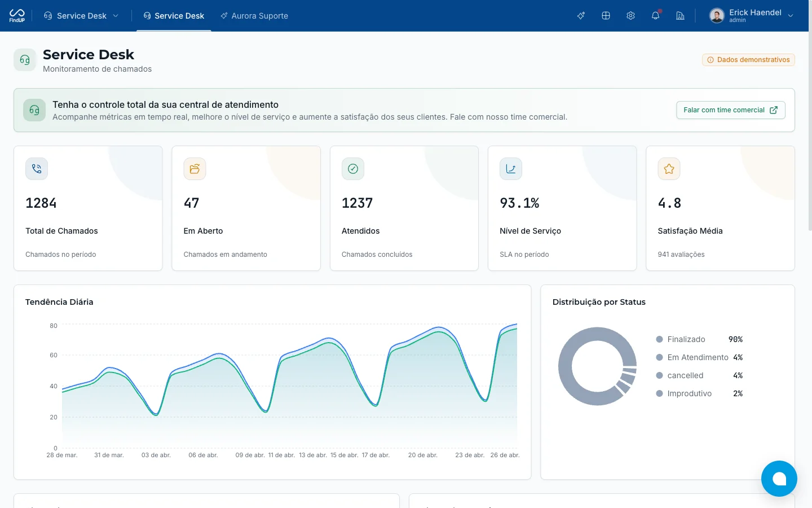Click the Atendidos metric card
The image size is (812, 508).
(x=404, y=208)
